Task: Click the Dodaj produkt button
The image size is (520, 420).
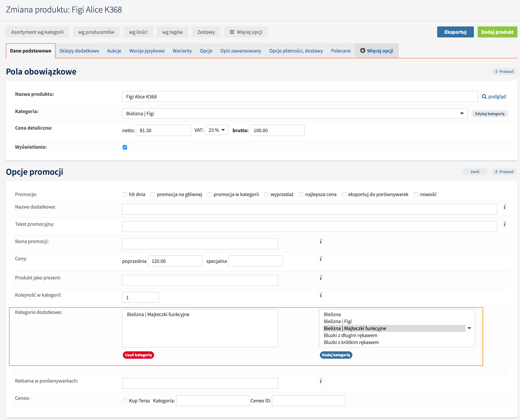Action: pyautogui.click(x=497, y=32)
